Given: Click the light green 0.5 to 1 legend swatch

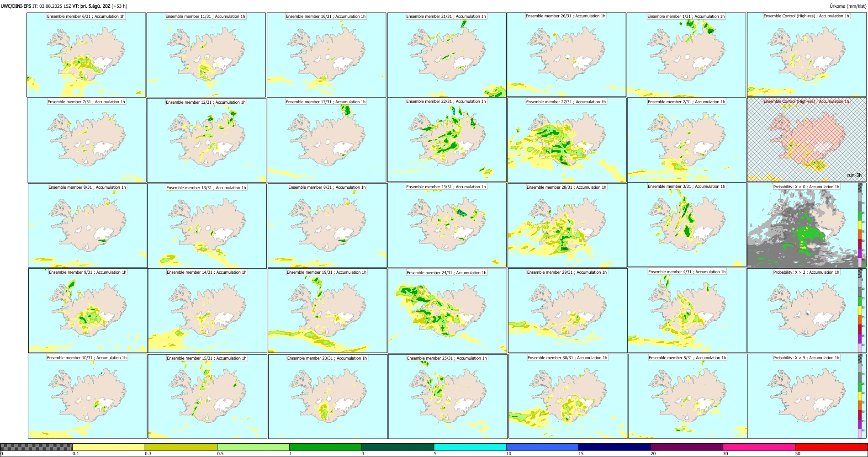Looking at the screenshot, I should (253, 447).
